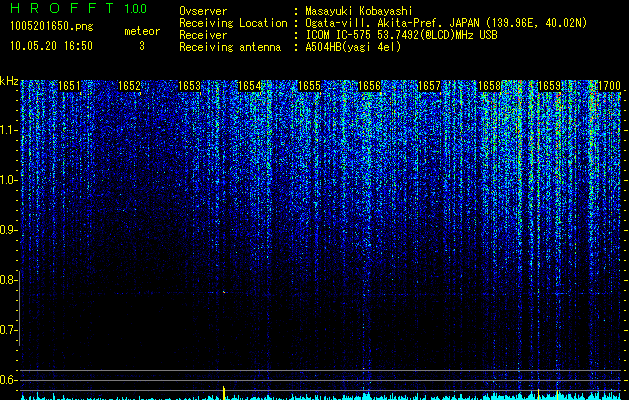The width and height of the screenshot is (629, 400).
Task: Click the 'Receiving antenna' label
Action: pyautogui.click(x=230, y=47)
